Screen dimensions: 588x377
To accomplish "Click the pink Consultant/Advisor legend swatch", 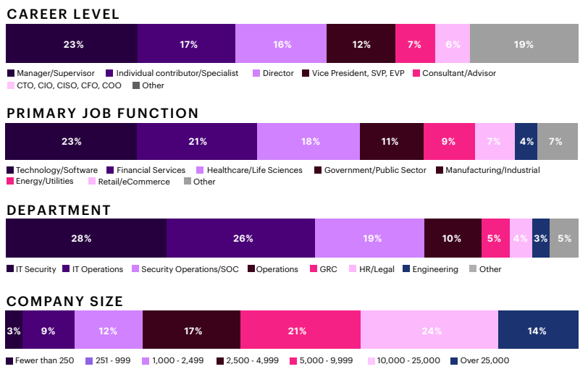I will (x=416, y=73).
